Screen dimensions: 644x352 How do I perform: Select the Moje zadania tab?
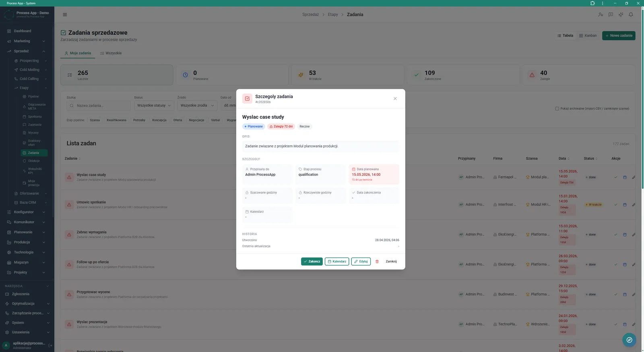tap(78, 53)
